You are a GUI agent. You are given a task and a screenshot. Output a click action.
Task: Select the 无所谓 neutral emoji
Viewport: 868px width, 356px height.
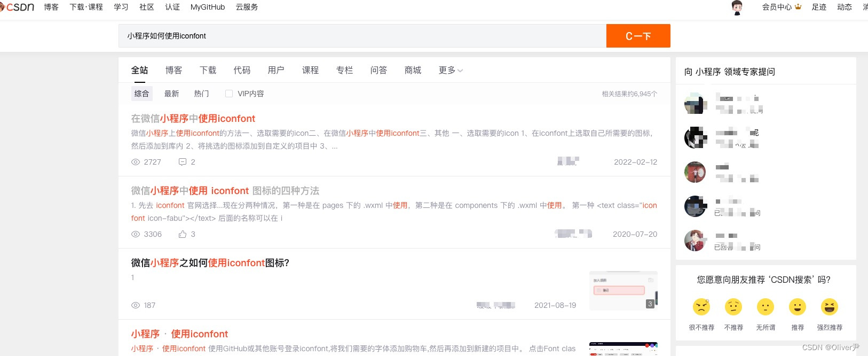click(766, 307)
